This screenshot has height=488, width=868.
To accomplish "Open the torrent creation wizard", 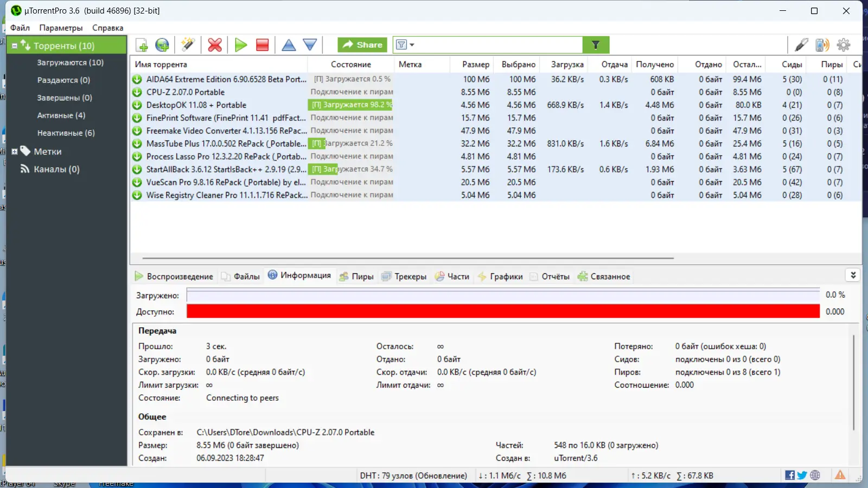I will pyautogui.click(x=188, y=45).
